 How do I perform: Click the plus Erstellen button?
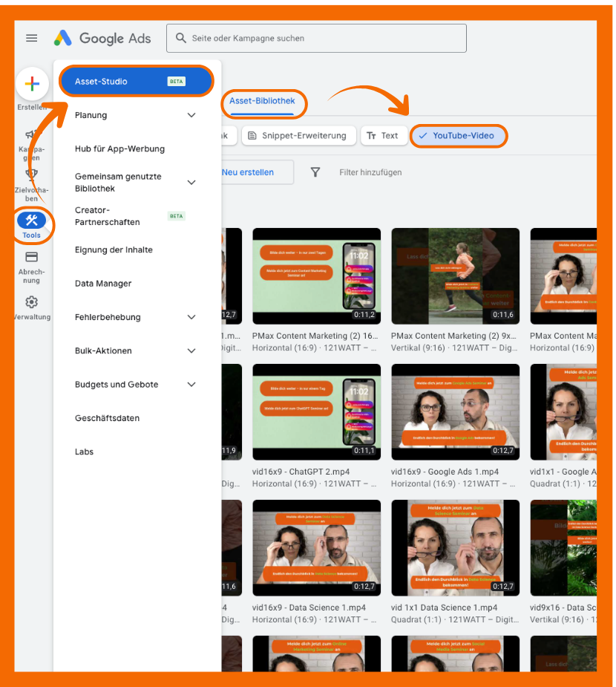(32, 84)
